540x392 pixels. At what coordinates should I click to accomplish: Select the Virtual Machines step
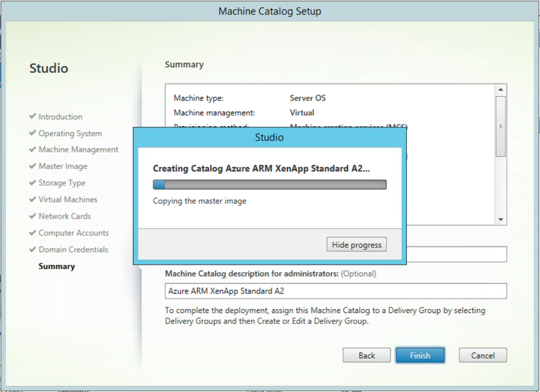click(x=68, y=200)
